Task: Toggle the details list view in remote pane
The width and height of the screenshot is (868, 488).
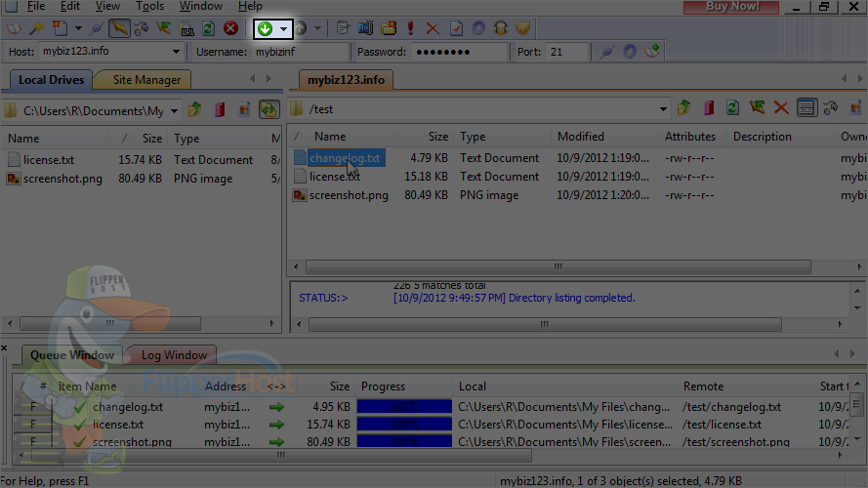Action: click(806, 107)
